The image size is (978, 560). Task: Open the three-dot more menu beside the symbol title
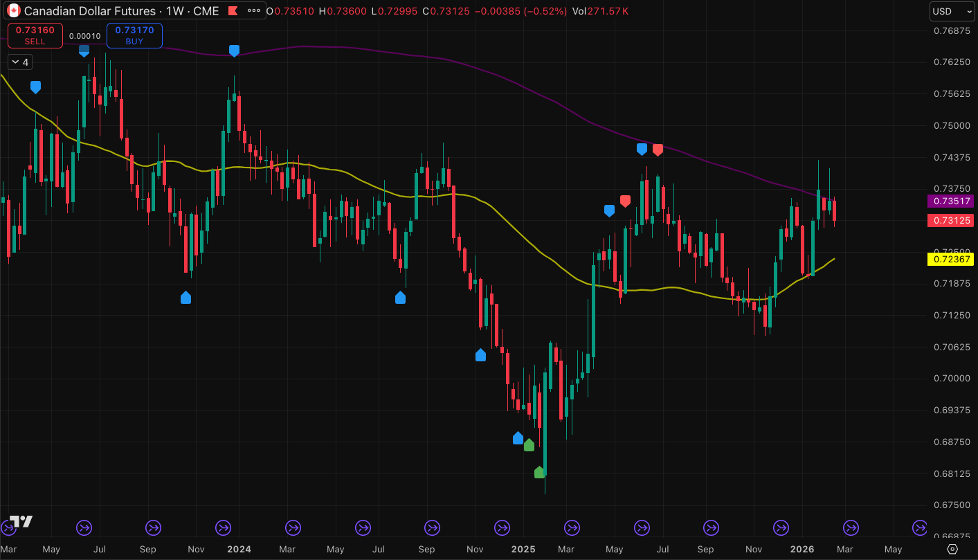point(254,11)
